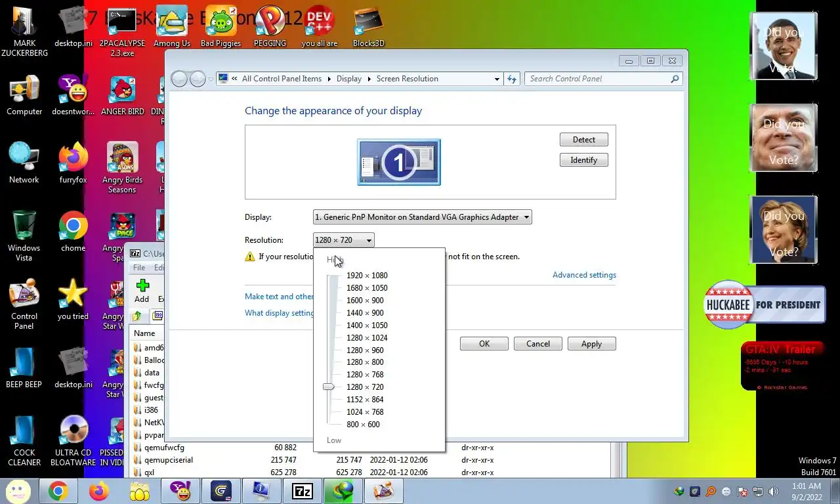Click the Cancel button
840x504 pixels.
(537, 344)
